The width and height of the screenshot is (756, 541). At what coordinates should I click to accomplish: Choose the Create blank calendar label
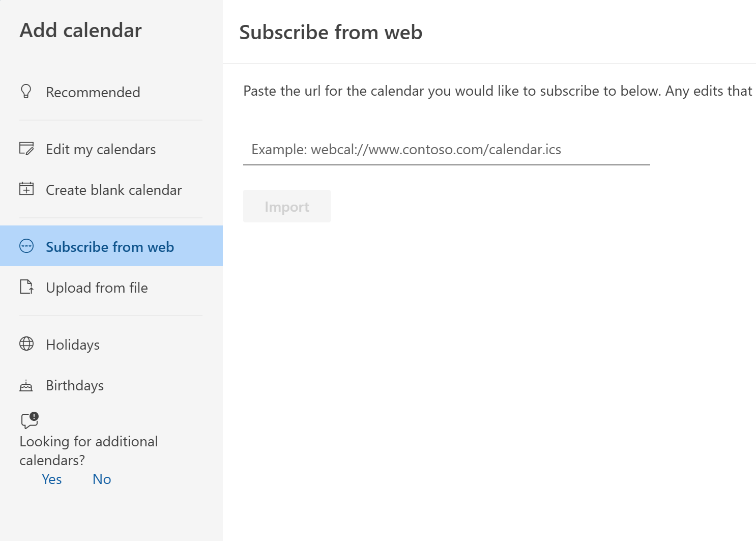[x=113, y=190]
